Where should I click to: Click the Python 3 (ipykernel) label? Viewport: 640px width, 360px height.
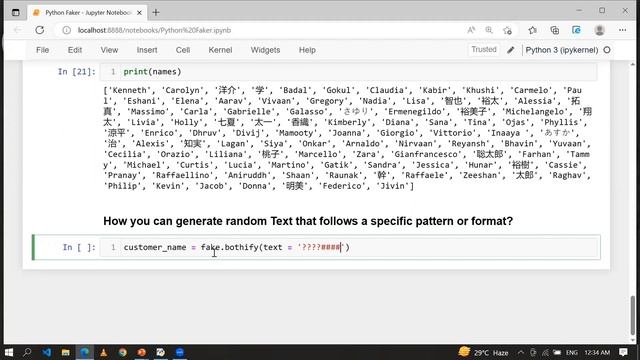[x=562, y=50]
